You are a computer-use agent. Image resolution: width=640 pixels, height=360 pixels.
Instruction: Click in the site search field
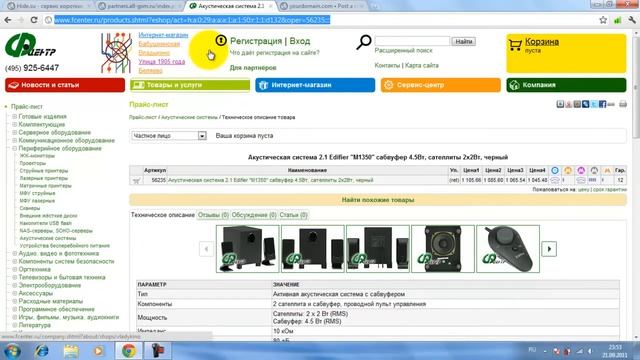[x=412, y=41]
